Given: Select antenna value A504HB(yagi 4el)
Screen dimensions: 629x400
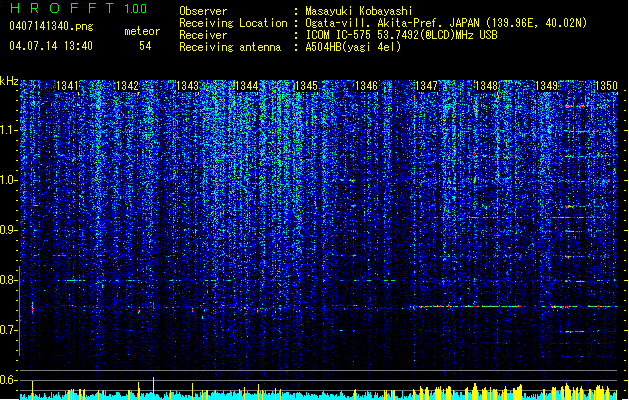Looking at the screenshot, I should (x=353, y=47).
